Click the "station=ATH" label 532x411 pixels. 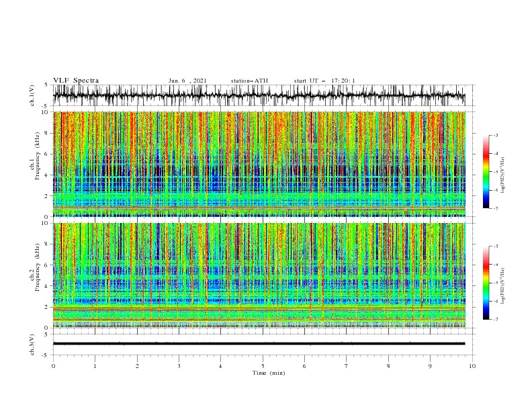(249, 81)
